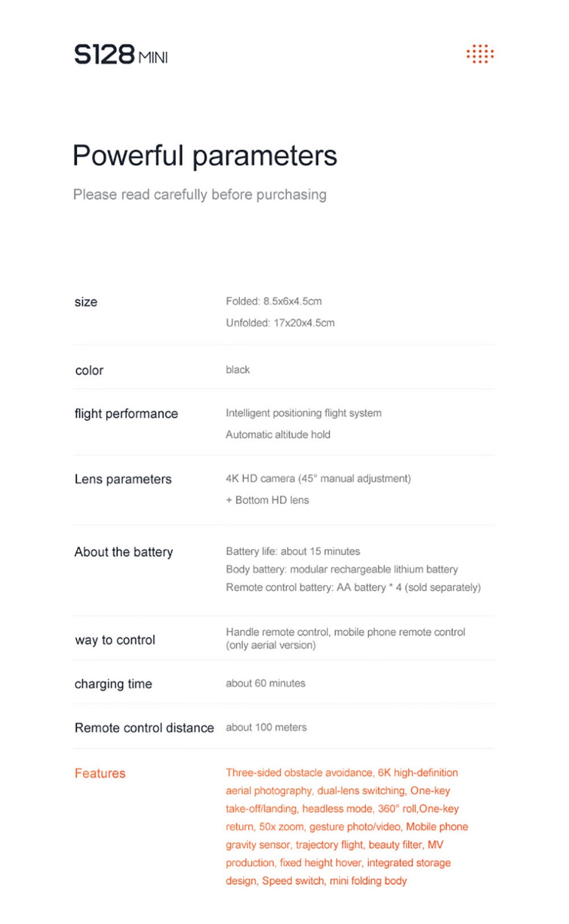The height and width of the screenshot is (924, 569).
Task: Click the About the battery label
Action: click(123, 552)
